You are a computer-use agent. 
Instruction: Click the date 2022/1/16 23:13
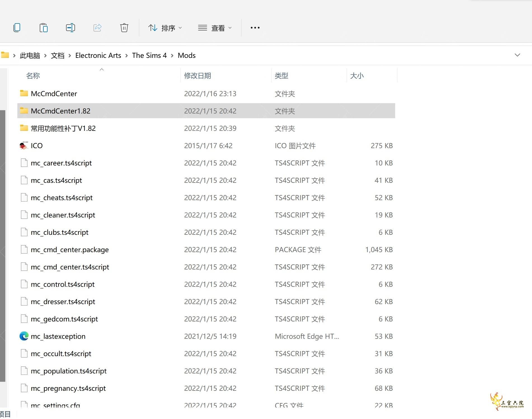210,94
